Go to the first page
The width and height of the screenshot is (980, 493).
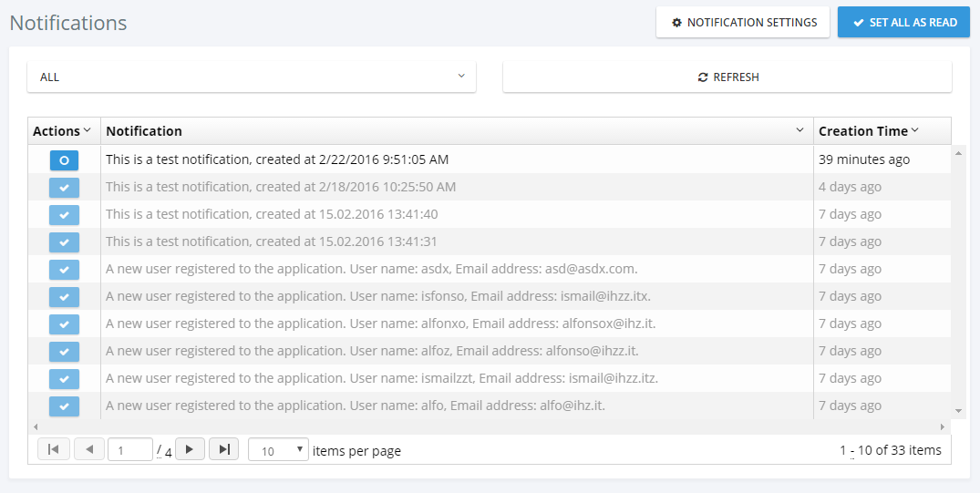coord(54,448)
